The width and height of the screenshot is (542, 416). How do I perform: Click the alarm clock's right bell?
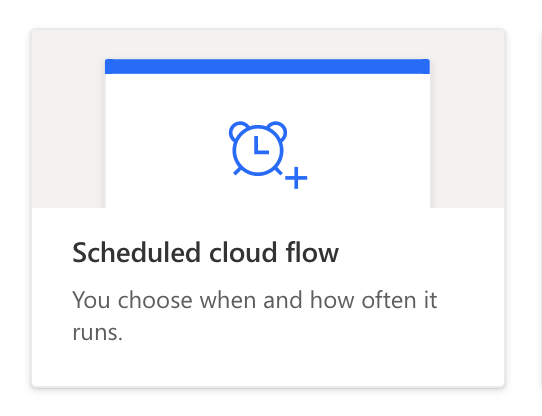[277, 131]
